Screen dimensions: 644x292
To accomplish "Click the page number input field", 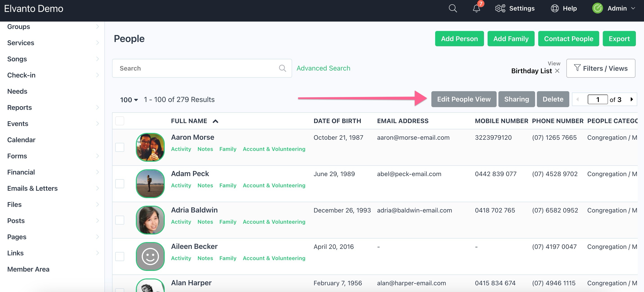I will pyautogui.click(x=597, y=99).
